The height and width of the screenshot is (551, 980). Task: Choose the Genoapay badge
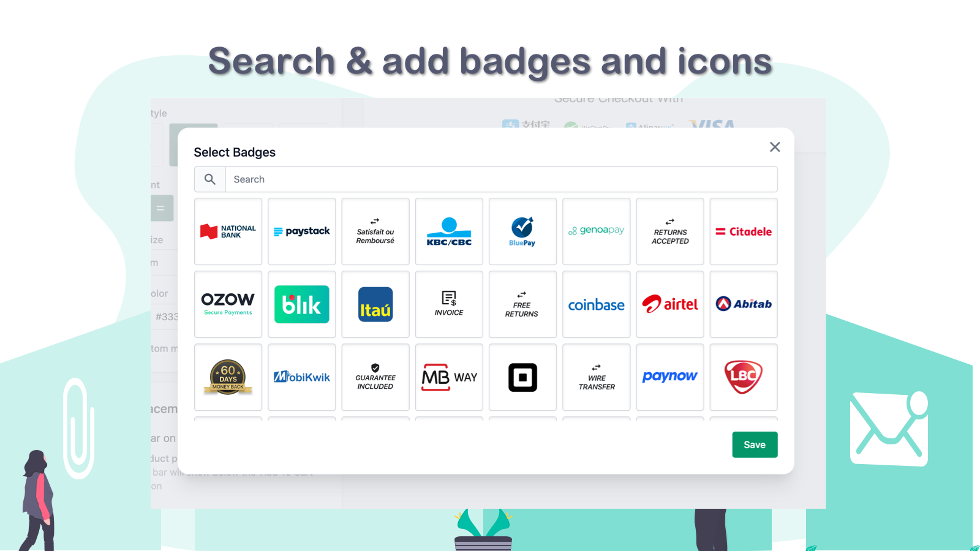pyautogui.click(x=596, y=231)
